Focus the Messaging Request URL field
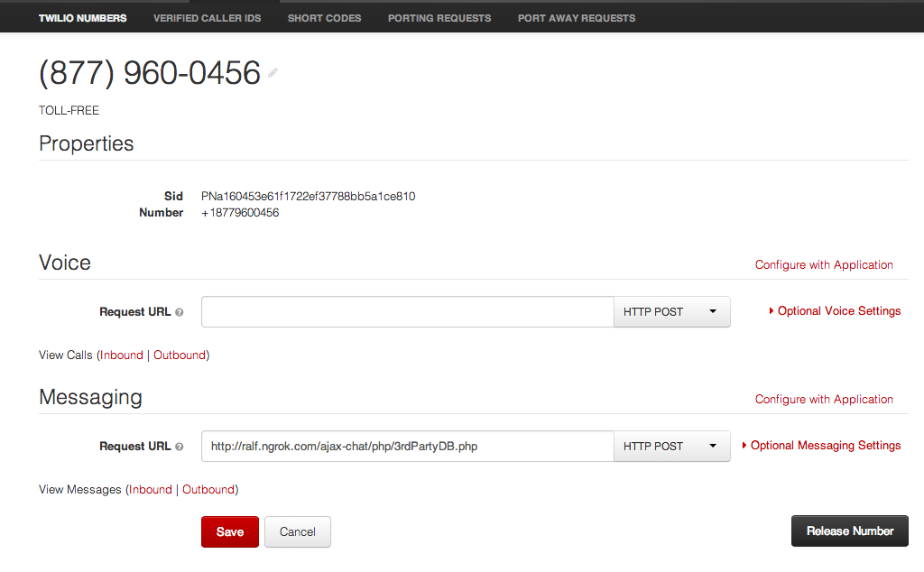The width and height of the screenshot is (924, 572). click(408, 446)
